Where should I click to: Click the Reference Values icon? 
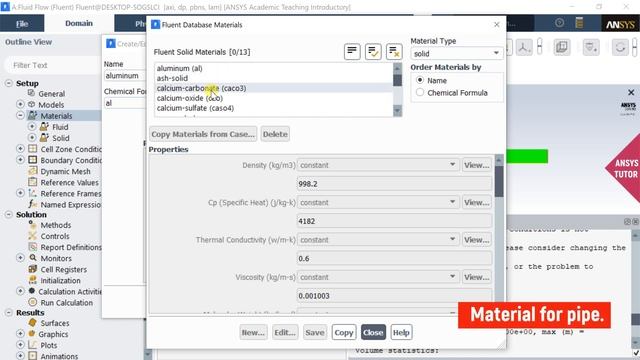33,182
